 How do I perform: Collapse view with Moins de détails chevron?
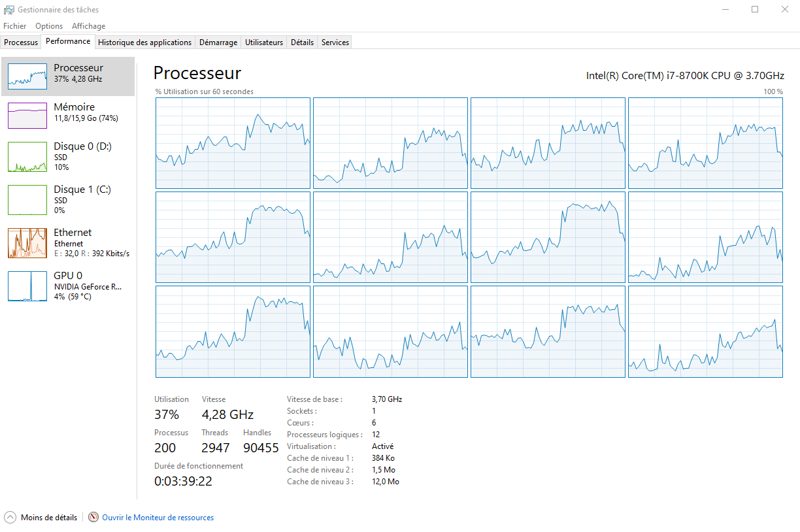click(10, 518)
